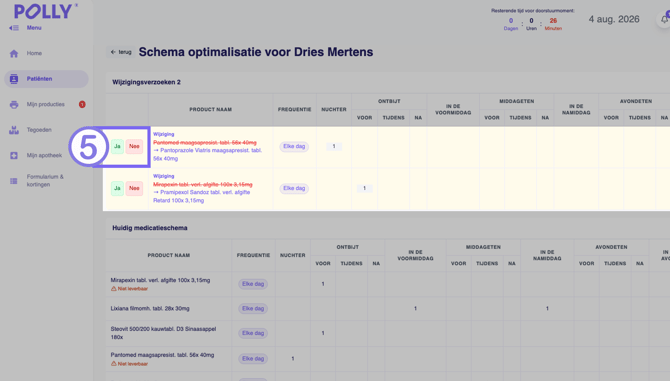Click the struck-through Pantomed maagsapresist. name

coord(205,143)
